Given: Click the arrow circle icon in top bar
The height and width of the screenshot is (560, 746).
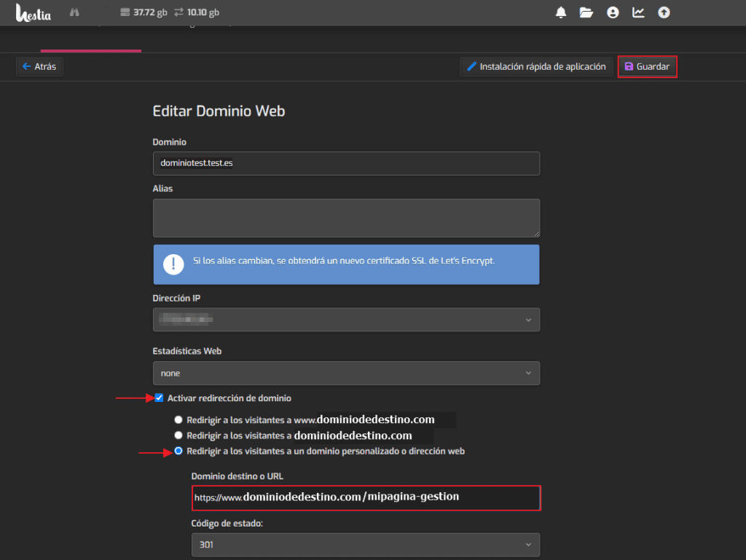Looking at the screenshot, I should (664, 12).
